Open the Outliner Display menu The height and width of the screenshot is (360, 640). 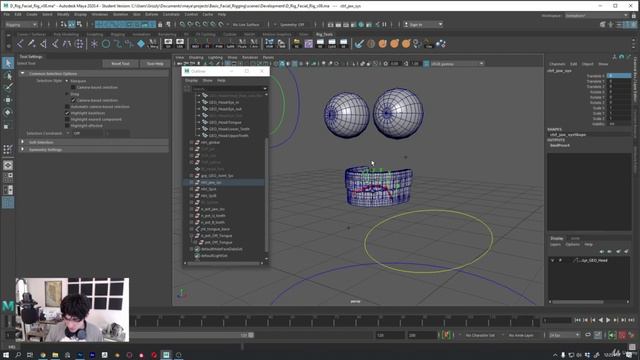coord(191,80)
